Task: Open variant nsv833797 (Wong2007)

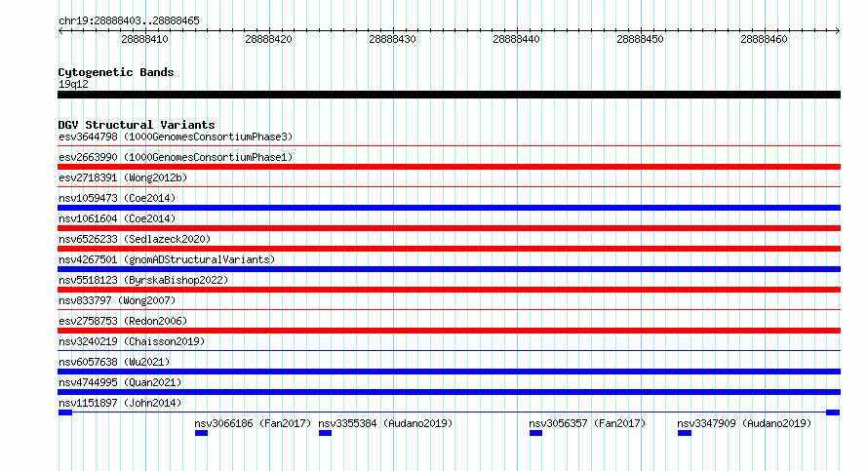Action: click(117, 300)
